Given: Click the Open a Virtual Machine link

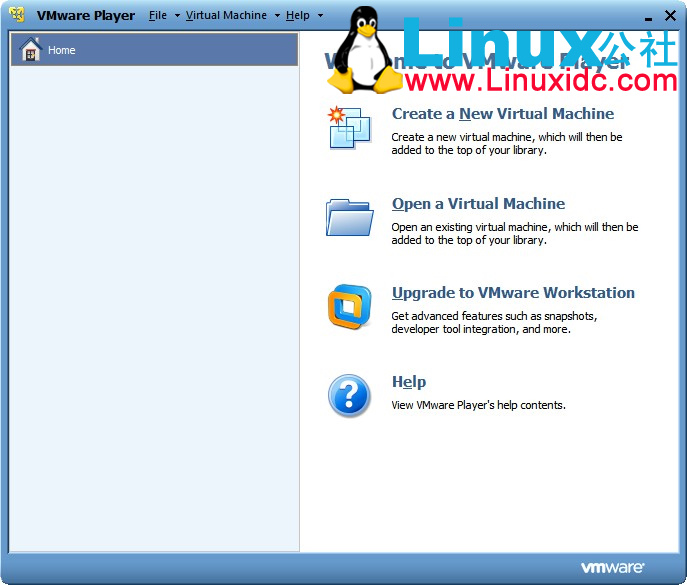Looking at the screenshot, I should coord(478,204).
